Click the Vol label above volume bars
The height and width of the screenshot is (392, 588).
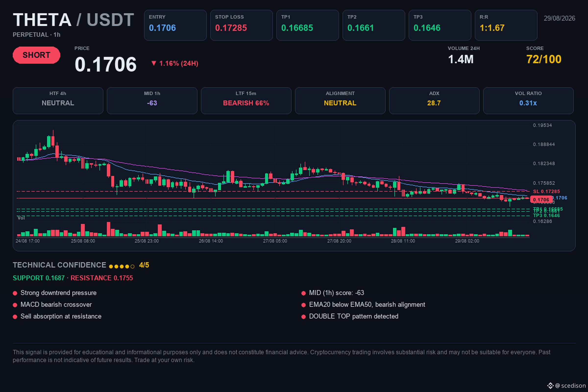[21, 218]
